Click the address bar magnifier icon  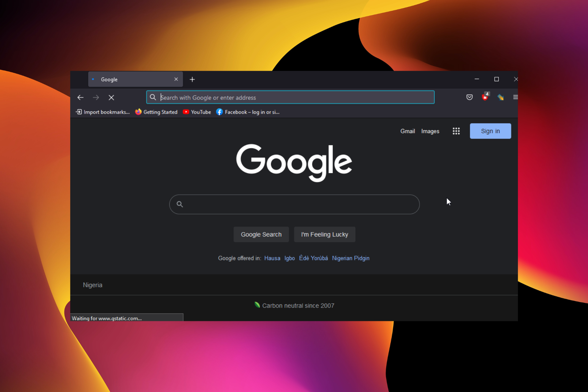click(153, 97)
